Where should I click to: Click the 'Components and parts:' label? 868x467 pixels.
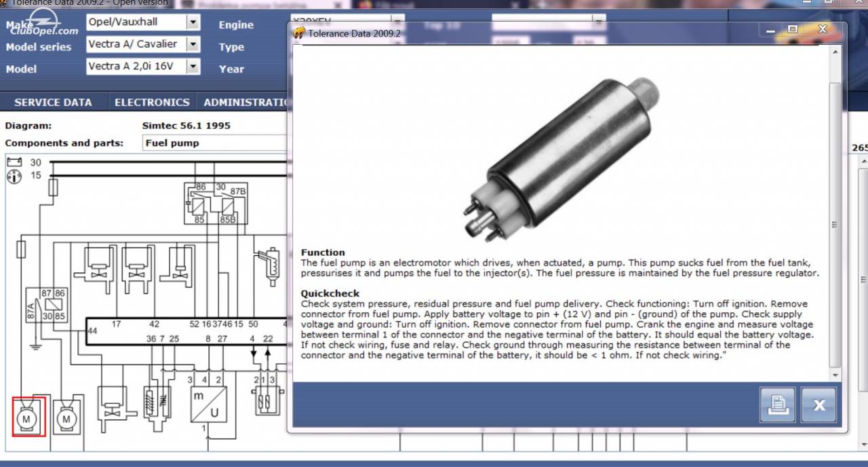pos(64,143)
